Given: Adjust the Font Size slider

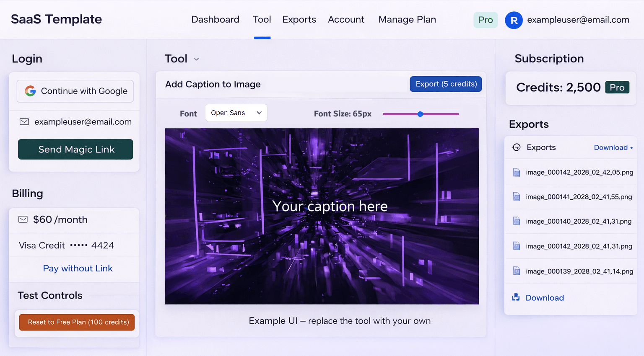Looking at the screenshot, I should click(x=420, y=114).
